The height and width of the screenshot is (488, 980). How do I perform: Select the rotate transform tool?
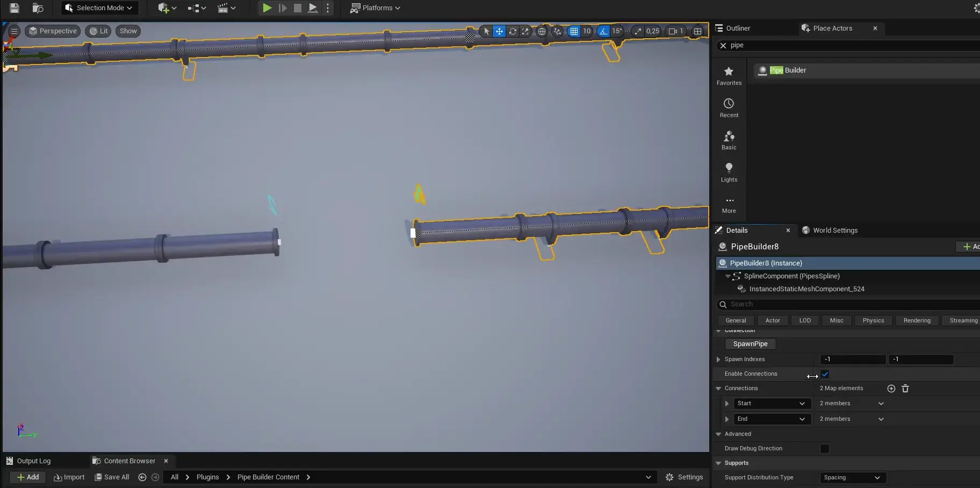pos(513,31)
